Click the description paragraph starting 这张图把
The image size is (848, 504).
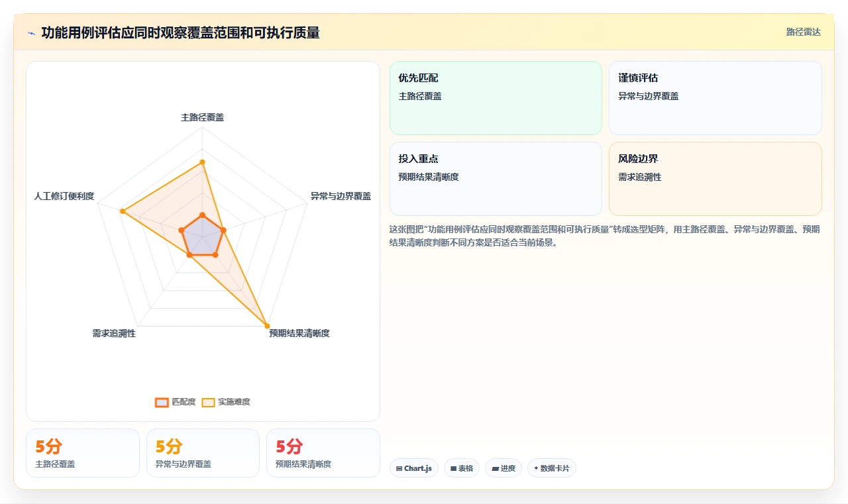tap(605, 236)
